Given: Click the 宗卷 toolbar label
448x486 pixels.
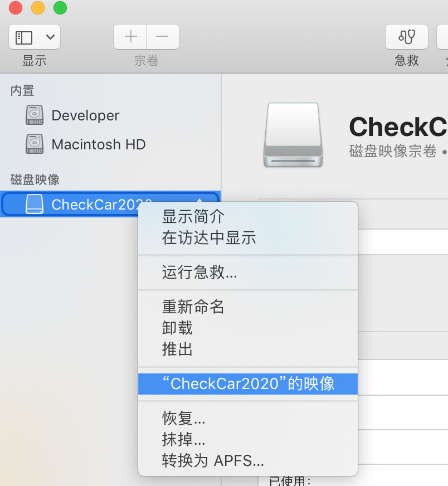Looking at the screenshot, I should point(147,60).
